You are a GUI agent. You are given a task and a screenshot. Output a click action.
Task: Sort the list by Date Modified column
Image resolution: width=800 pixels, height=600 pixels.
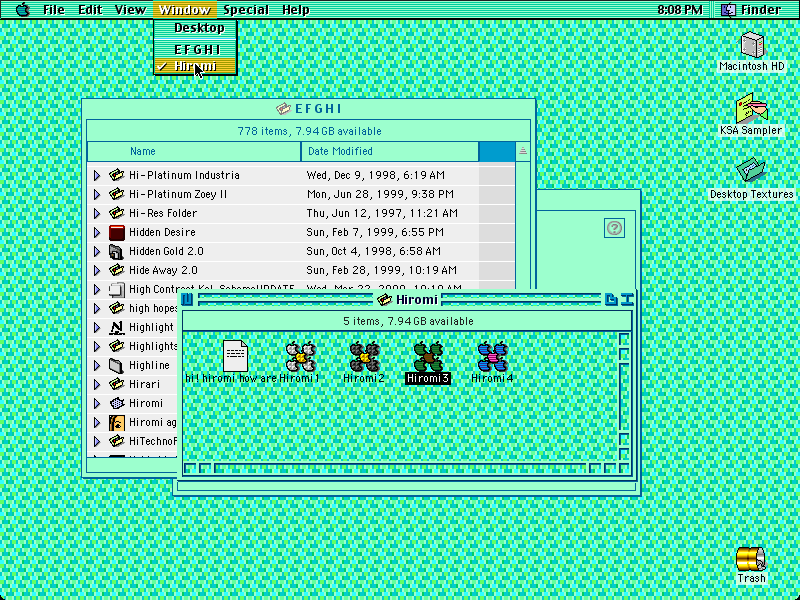click(390, 152)
